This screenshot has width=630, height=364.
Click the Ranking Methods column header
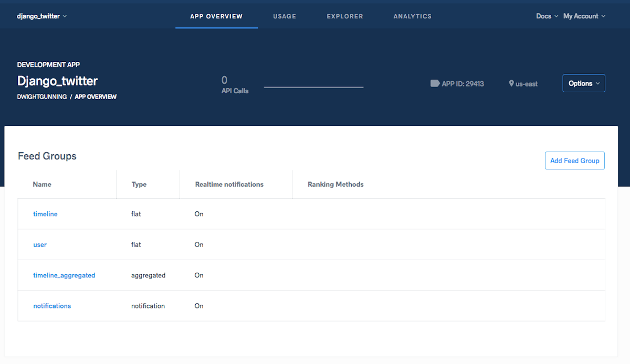pyautogui.click(x=335, y=184)
